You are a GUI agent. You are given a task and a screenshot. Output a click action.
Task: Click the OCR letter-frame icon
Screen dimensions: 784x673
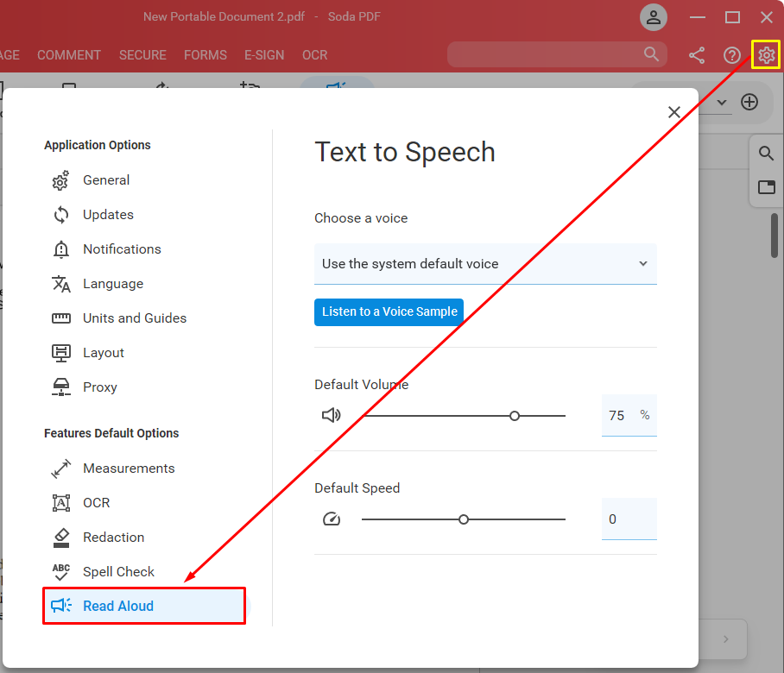coord(61,503)
